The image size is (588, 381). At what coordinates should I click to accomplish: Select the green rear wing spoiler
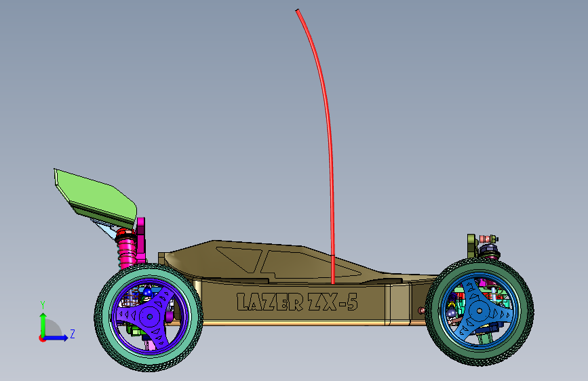point(96,197)
